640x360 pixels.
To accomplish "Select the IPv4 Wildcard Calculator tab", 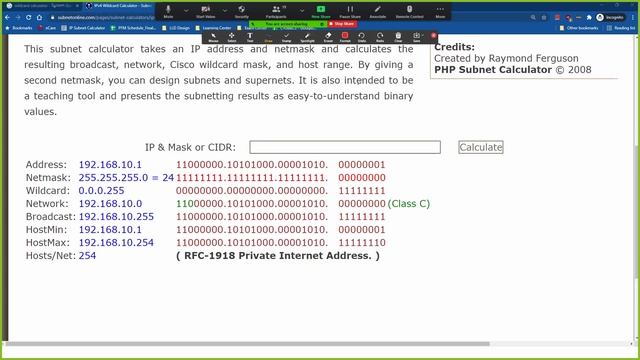I will coord(118,6).
